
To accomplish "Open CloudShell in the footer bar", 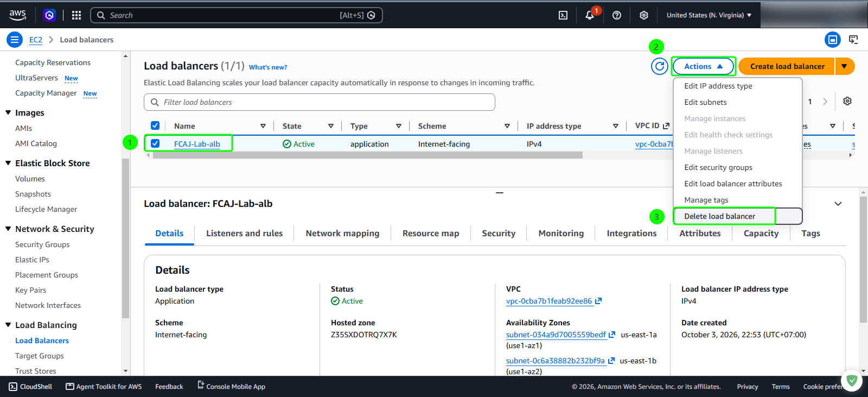I will point(31,387).
